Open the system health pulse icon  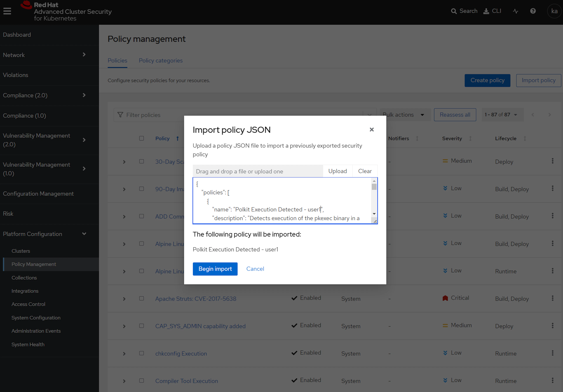[515, 11]
